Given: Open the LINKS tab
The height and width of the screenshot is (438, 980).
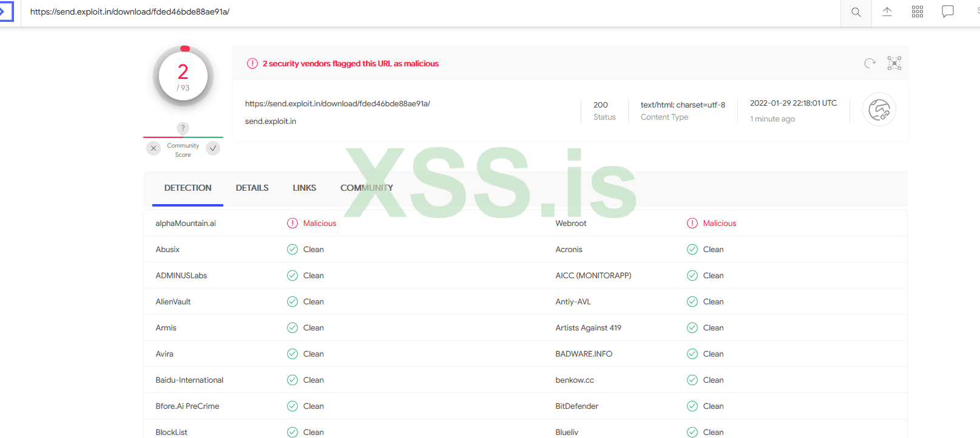Looking at the screenshot, I should (x=304, y=188).
